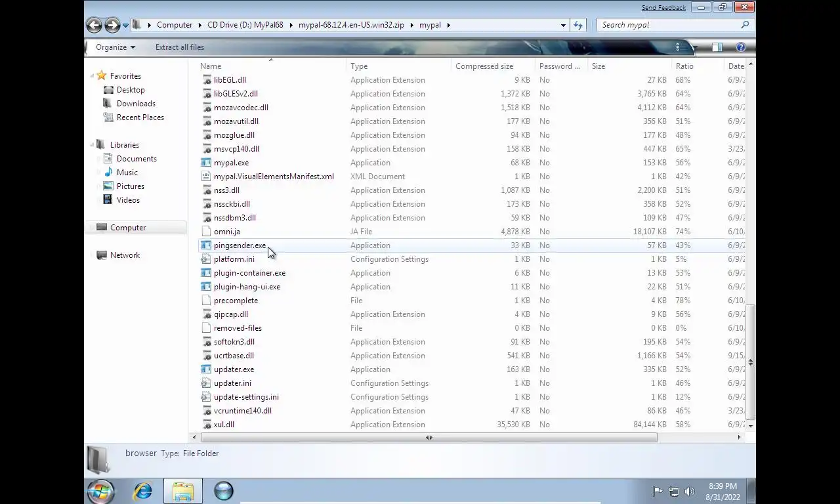Click the Send Feedback link
This screenshot has height=504, width=840.
point(663,8)
